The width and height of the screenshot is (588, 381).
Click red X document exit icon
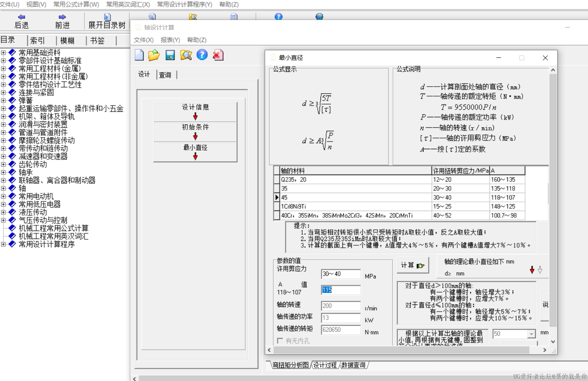click(x=218, y=55)
